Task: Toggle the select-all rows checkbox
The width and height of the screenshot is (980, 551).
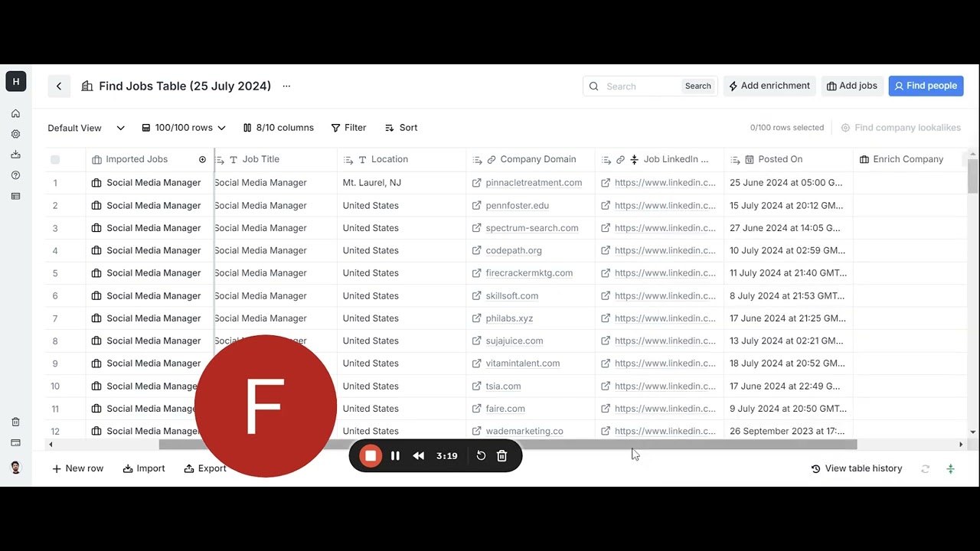Action: tap(55, 160)
